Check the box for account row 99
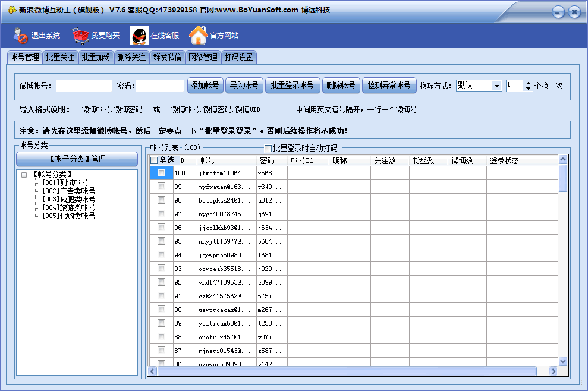The width and height of the screenshot is (588, 391). click(161, 187)
